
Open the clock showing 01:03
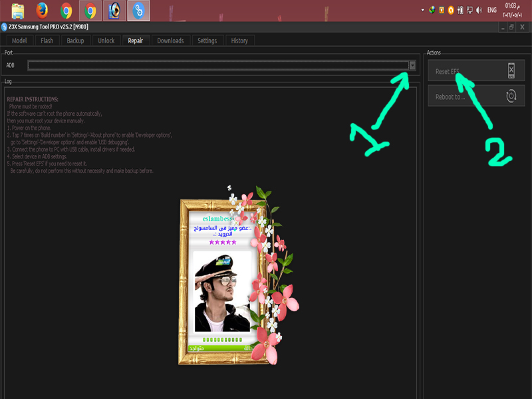click(512, 10)
